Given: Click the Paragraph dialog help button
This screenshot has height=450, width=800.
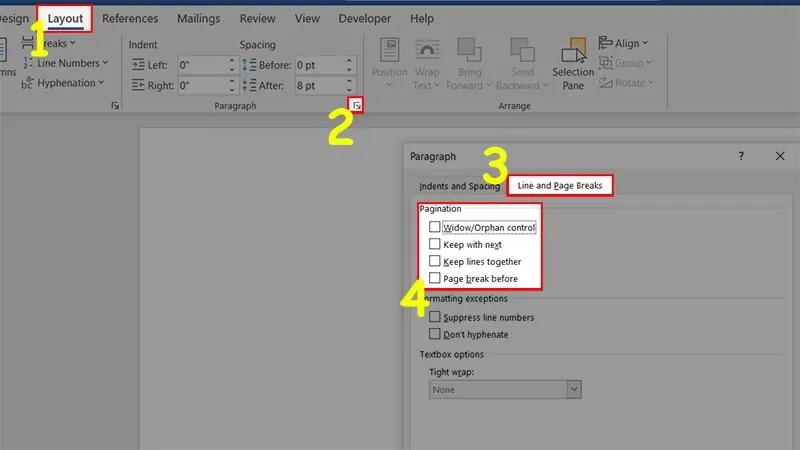Looking at the screenshot, I should (741, 156).
